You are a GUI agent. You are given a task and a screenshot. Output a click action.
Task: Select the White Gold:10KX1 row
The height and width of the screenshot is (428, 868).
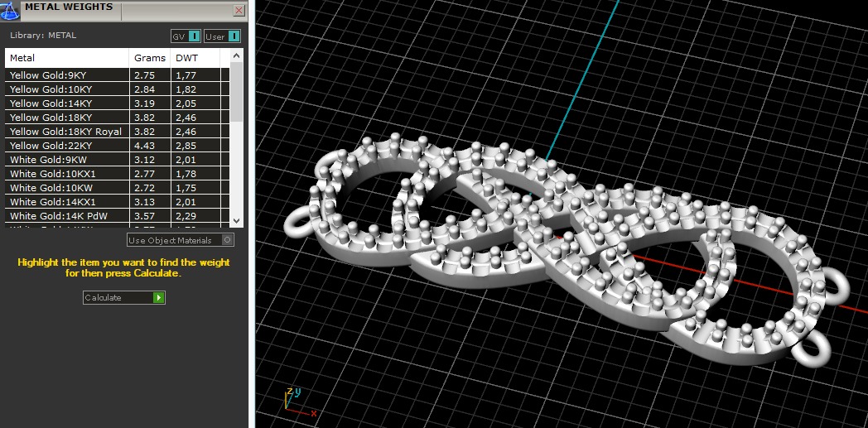coord(117,174)
